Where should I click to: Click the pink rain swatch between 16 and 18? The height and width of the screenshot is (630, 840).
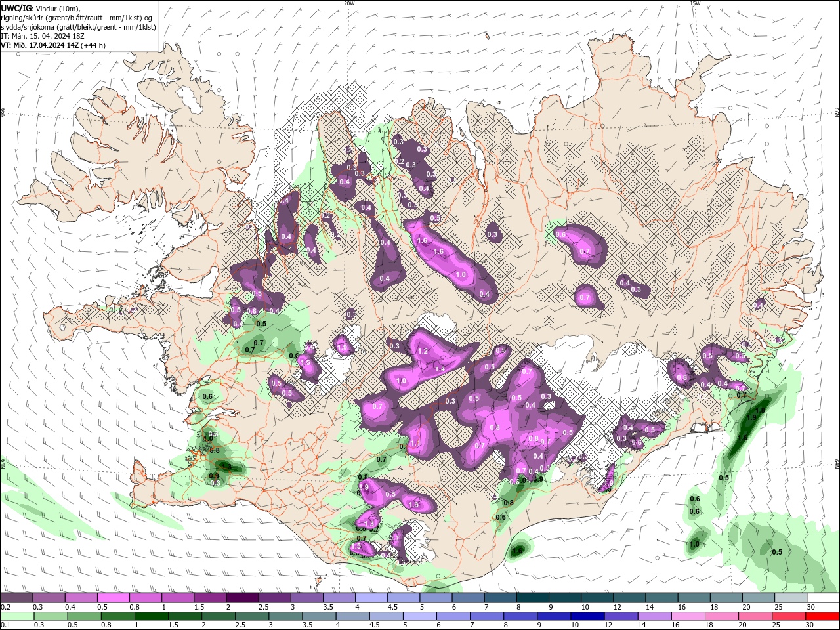(688, 616)
